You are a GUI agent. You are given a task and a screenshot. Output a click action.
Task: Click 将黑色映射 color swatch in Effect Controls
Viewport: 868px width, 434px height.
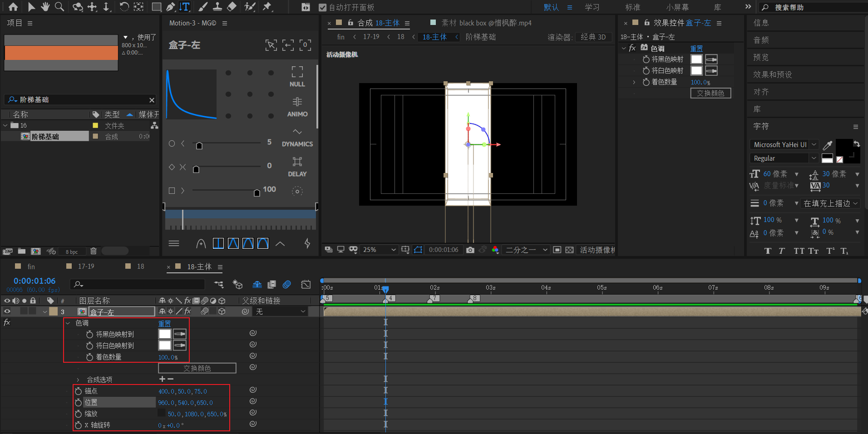[x=696, y=59]
